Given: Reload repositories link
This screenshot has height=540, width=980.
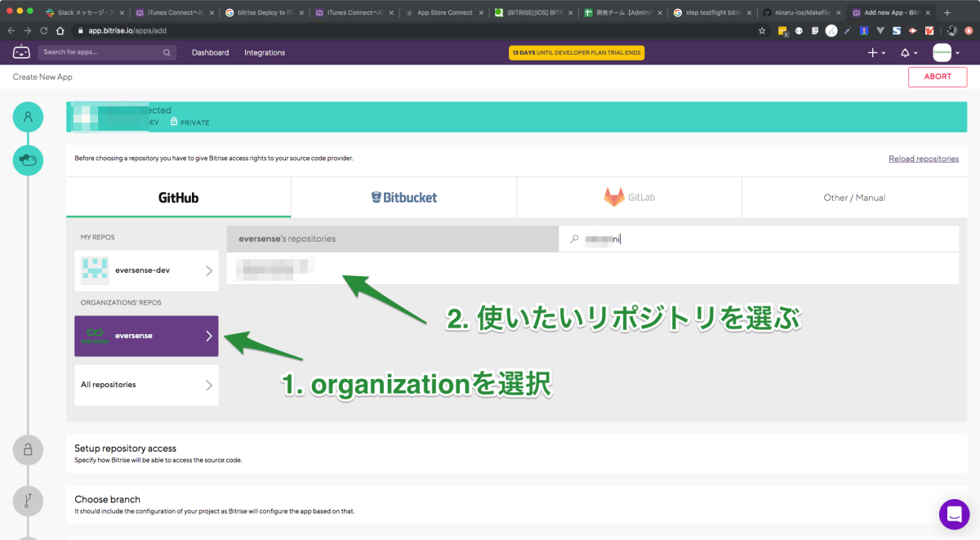Looking at the screenshot, I should click(x=924, y=158).
